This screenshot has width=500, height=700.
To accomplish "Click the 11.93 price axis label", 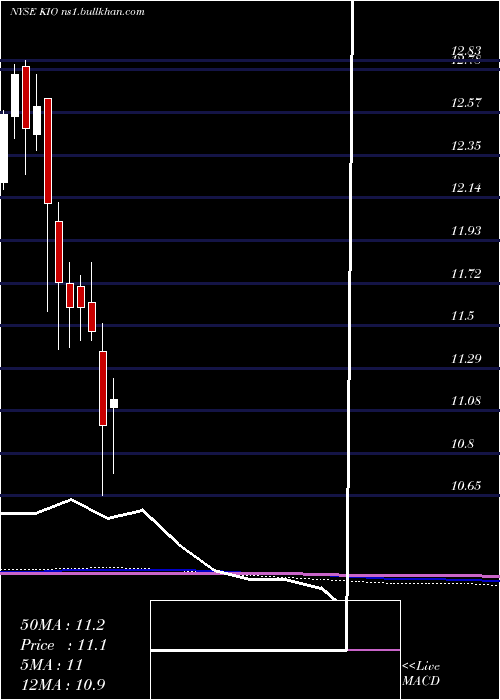I will [x=466, y=231].
